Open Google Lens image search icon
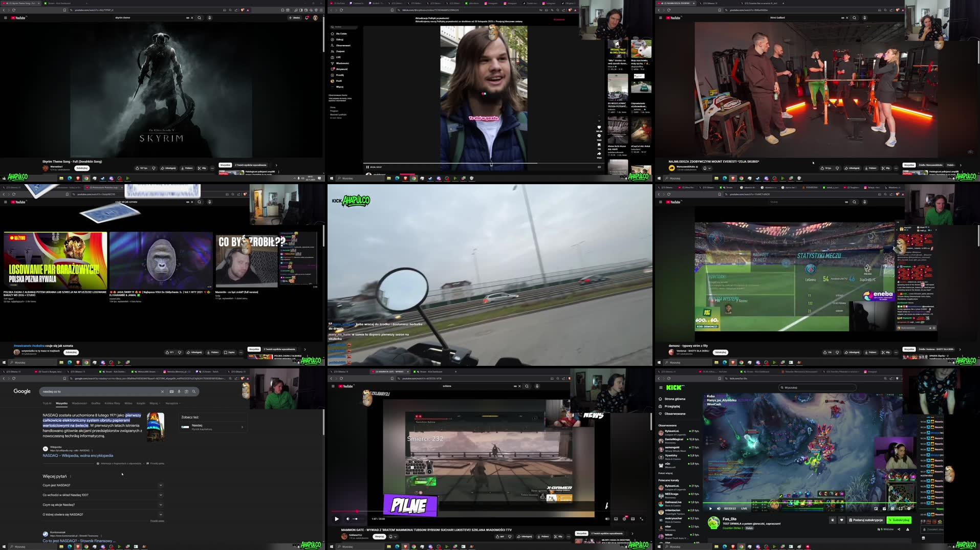This screenshot has width=980, height=550. click(x=186, y=391)
